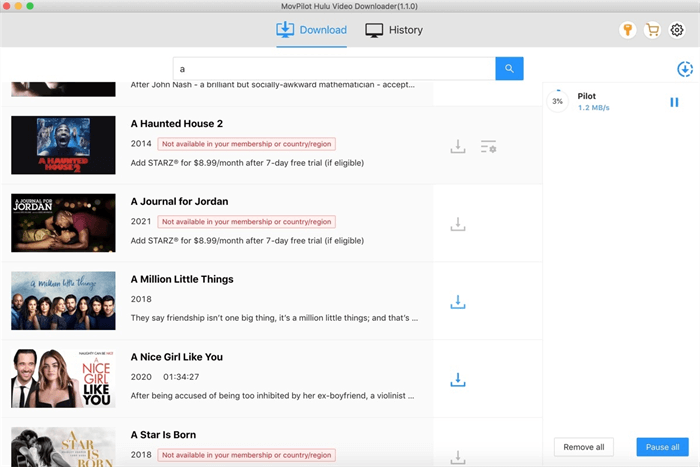Switch to the Download tab

pos(311,30)
